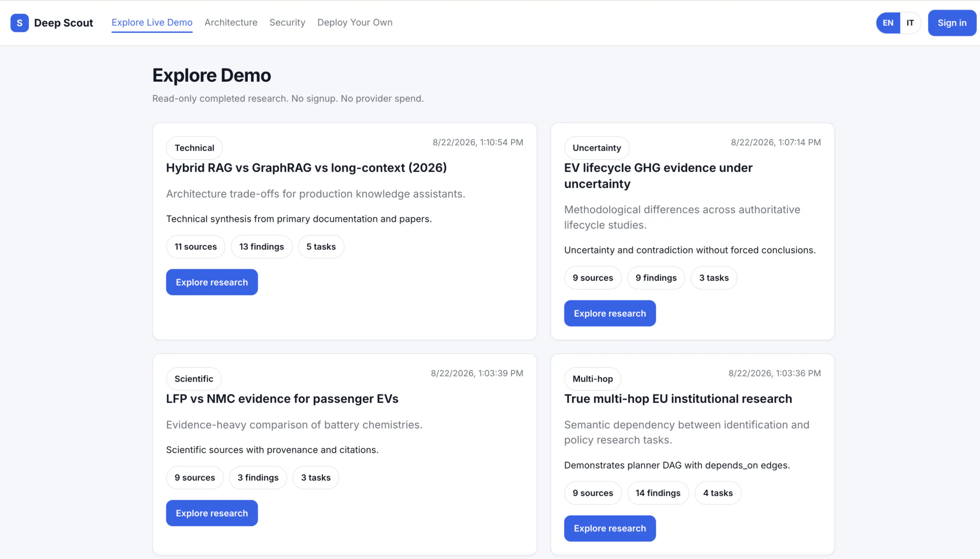Explore research for Hybrid RAG card

click(212, 282)
